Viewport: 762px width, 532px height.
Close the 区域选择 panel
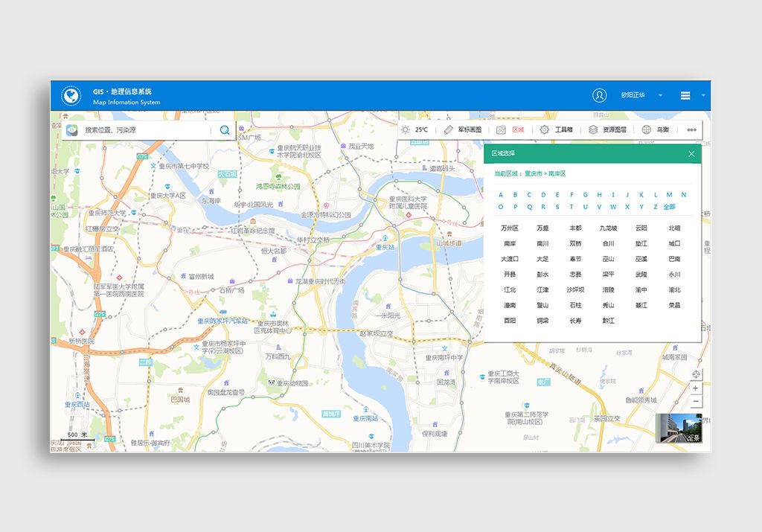(691, 153)
